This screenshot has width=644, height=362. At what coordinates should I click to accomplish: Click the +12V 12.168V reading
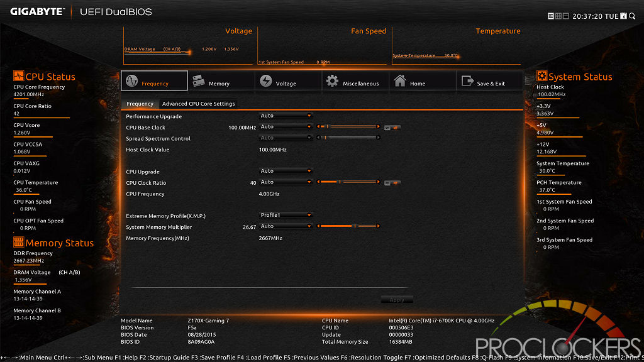tap(547, 152)
